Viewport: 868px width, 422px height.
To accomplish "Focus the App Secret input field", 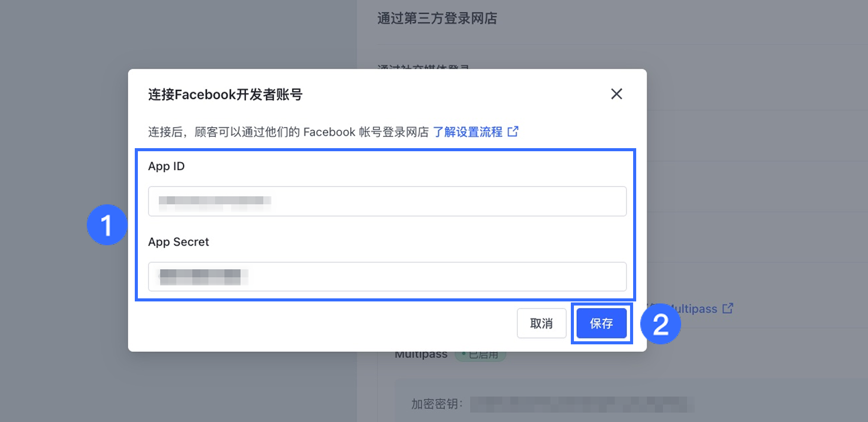I will tap(387, 277).
